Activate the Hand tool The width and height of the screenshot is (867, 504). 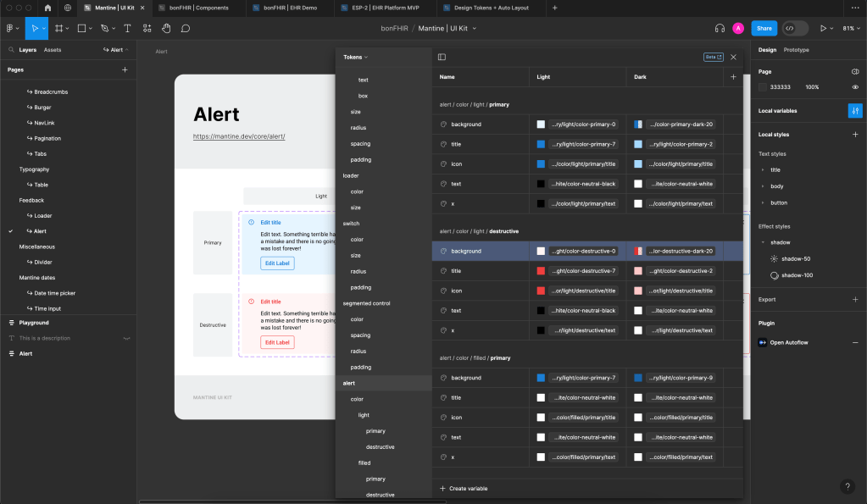[x=166, y=28]
